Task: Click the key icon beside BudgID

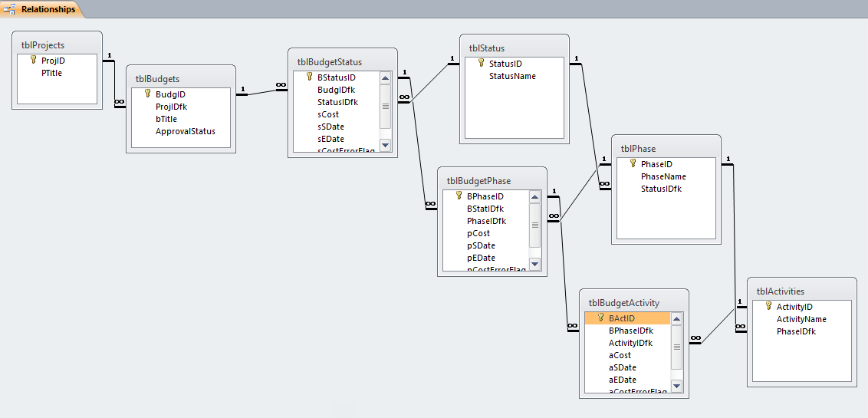Action: click(147, 94)
